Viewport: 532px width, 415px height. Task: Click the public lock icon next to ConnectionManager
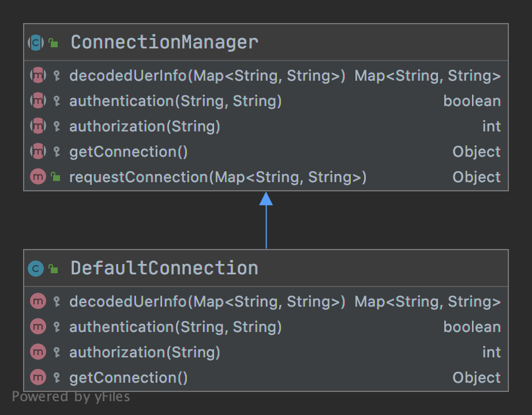[x=53, y=43]
